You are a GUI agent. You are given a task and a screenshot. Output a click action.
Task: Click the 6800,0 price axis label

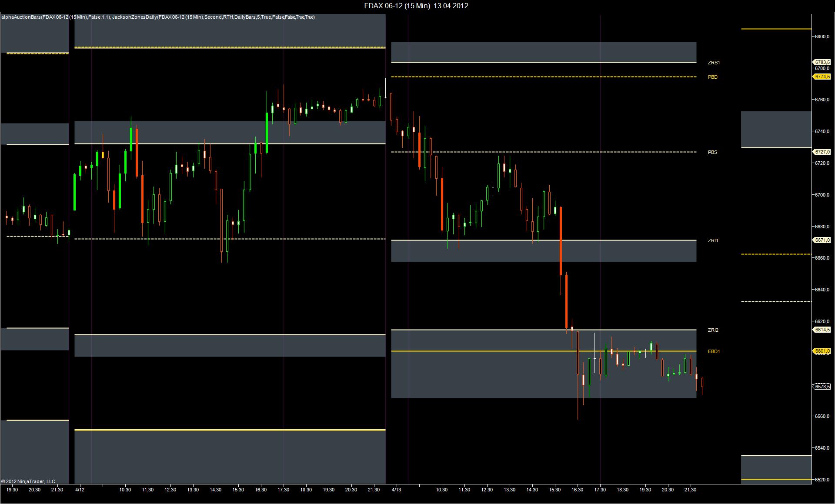pyautogui.click(x=822, y=37)
